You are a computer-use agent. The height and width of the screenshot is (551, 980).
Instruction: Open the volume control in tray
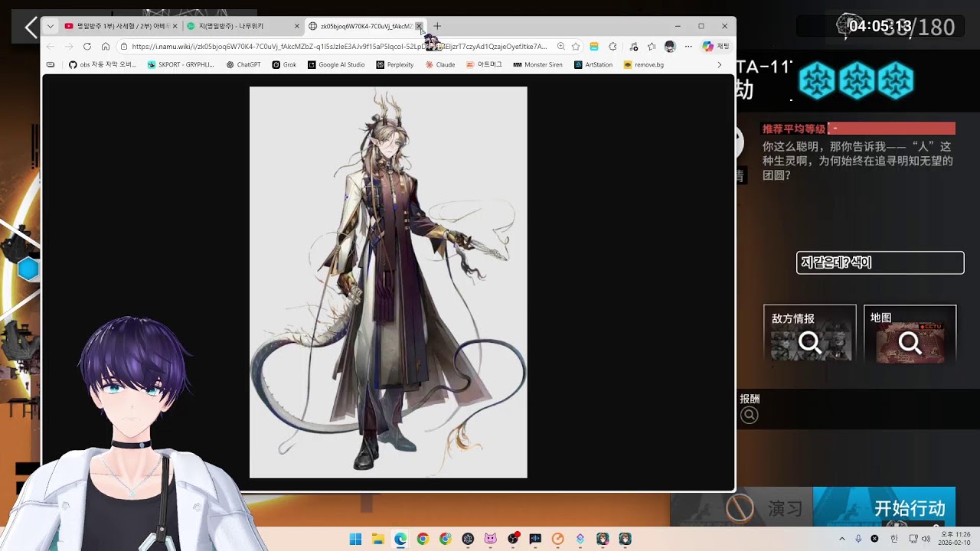[926, 539]
